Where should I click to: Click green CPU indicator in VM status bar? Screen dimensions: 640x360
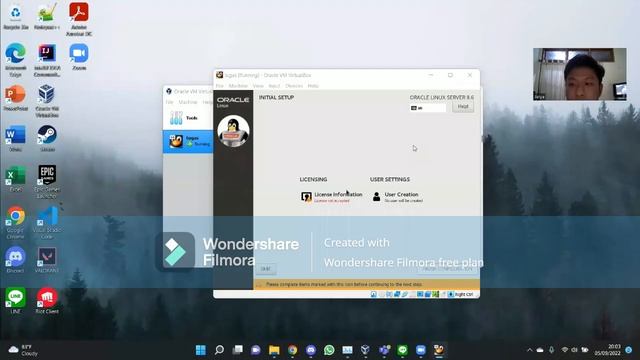[x=436, y=294]
